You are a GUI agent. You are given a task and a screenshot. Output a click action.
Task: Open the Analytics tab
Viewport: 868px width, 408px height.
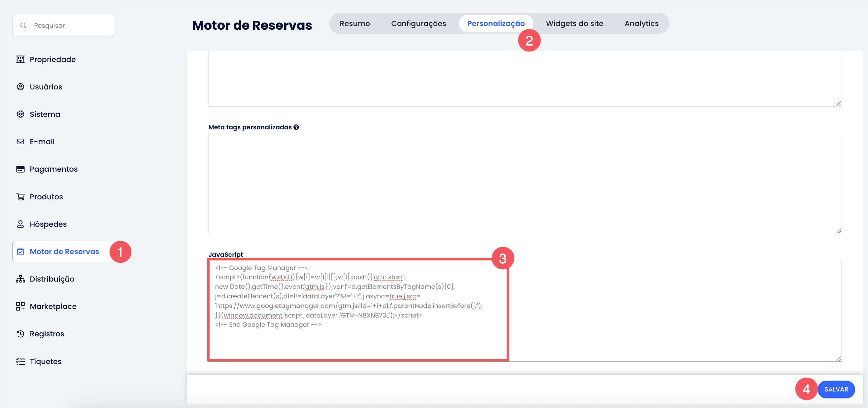tap(641, 23)
